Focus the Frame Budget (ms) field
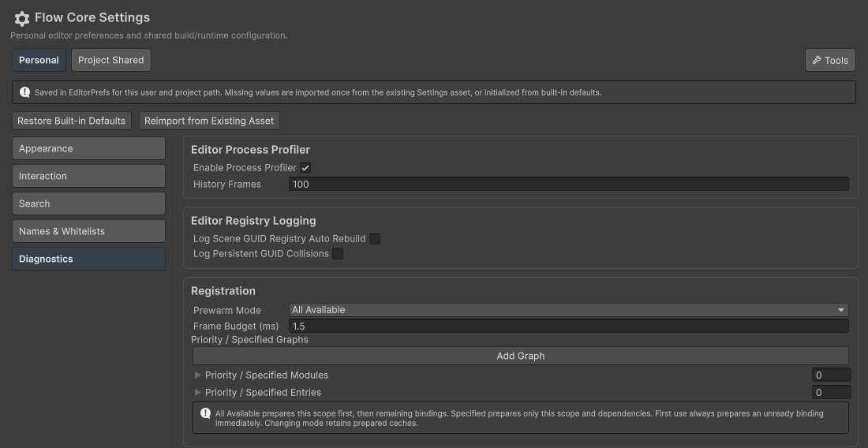 [x=568, y=327]
